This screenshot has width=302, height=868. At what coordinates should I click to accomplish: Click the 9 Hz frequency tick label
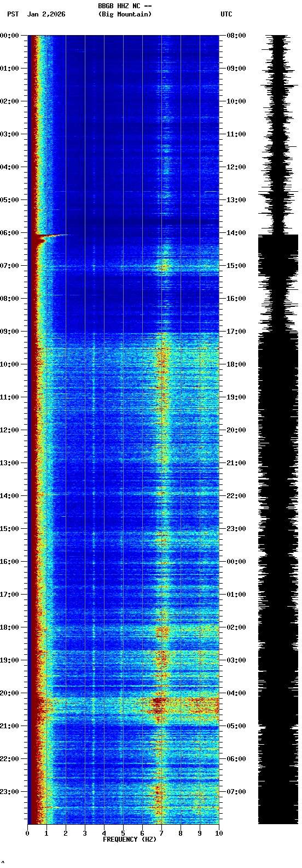tap(200, 833)
